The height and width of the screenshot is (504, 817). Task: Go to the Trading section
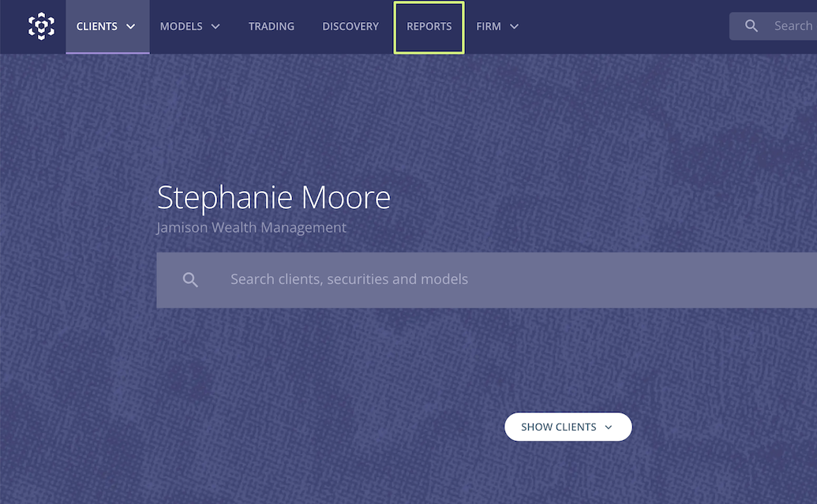pos(272,27)
